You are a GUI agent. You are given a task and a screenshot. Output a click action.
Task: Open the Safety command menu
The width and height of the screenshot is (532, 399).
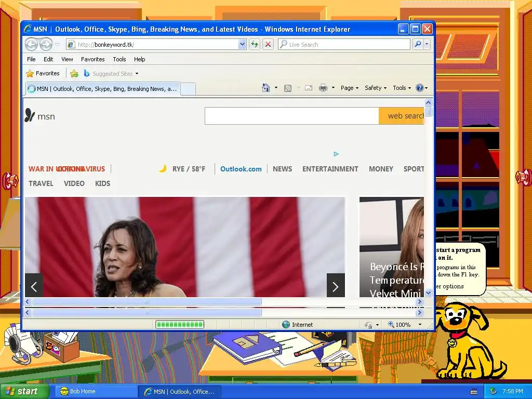click(x=375, y=88)
